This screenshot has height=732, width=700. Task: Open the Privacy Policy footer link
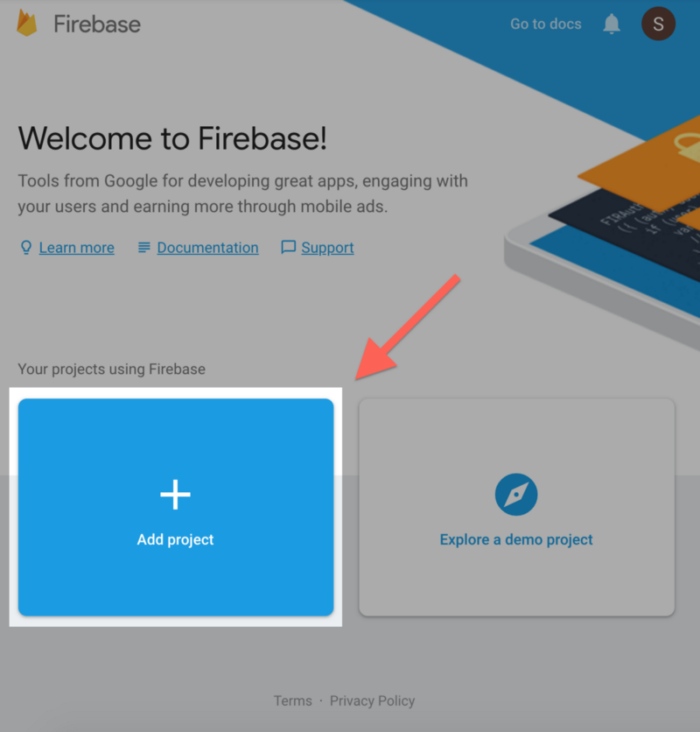pos(373,700)
